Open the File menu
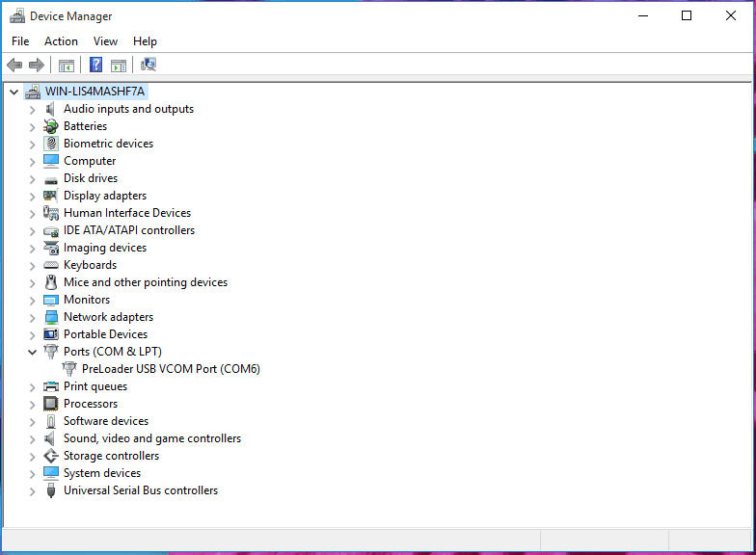This screenshot has width=756, height=555. click(x=20, y=41)
